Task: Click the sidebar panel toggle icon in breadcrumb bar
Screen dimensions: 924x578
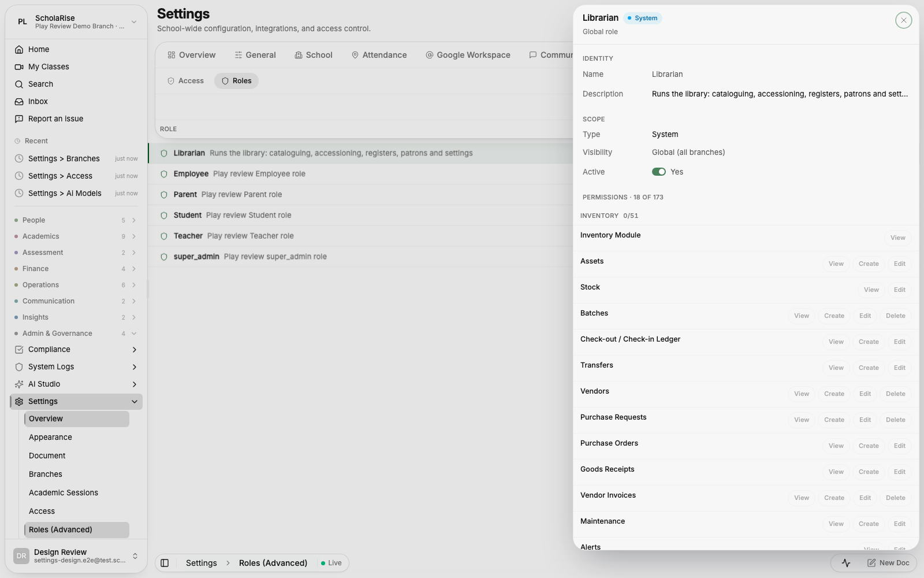Action: [x=165, y=563]
